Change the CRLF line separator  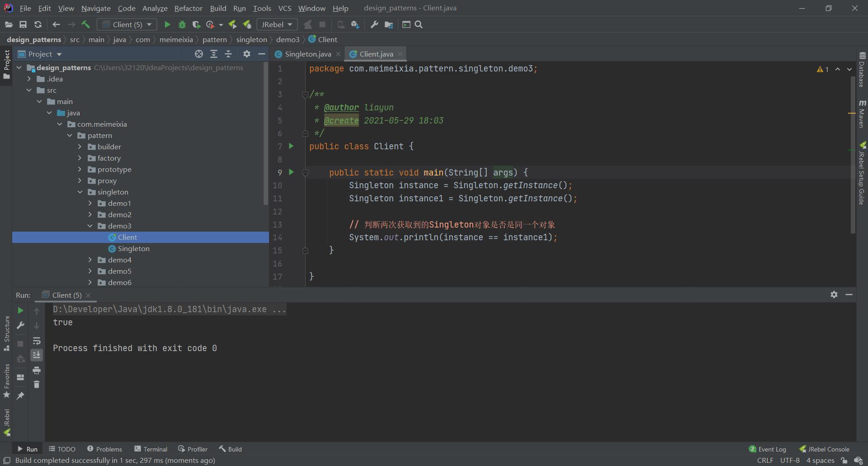765,461
